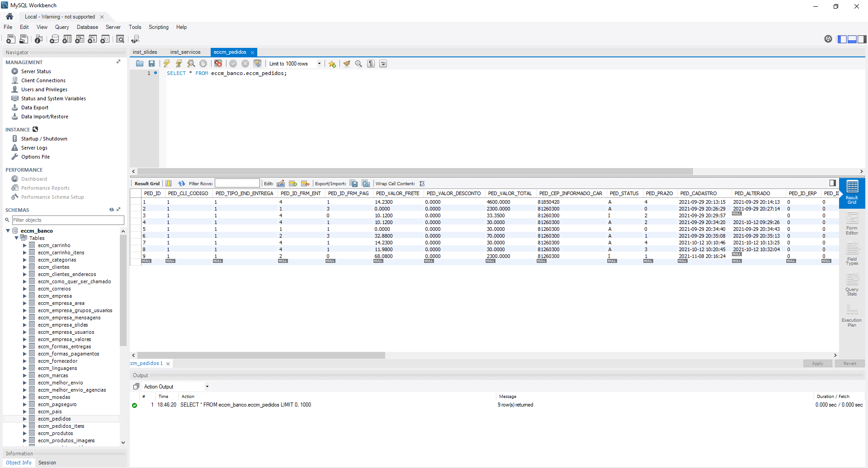Viewport: 868px width, 468px height.
Task: Create a new function in the schema
Action: pyautogui.click(x=105, y=39)
